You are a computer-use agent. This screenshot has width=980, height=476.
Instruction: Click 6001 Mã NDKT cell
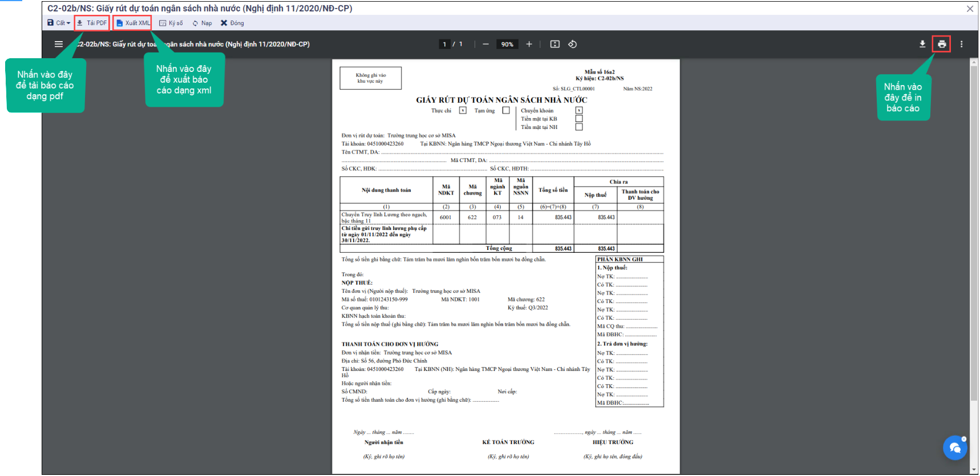(x=446, y=217)
